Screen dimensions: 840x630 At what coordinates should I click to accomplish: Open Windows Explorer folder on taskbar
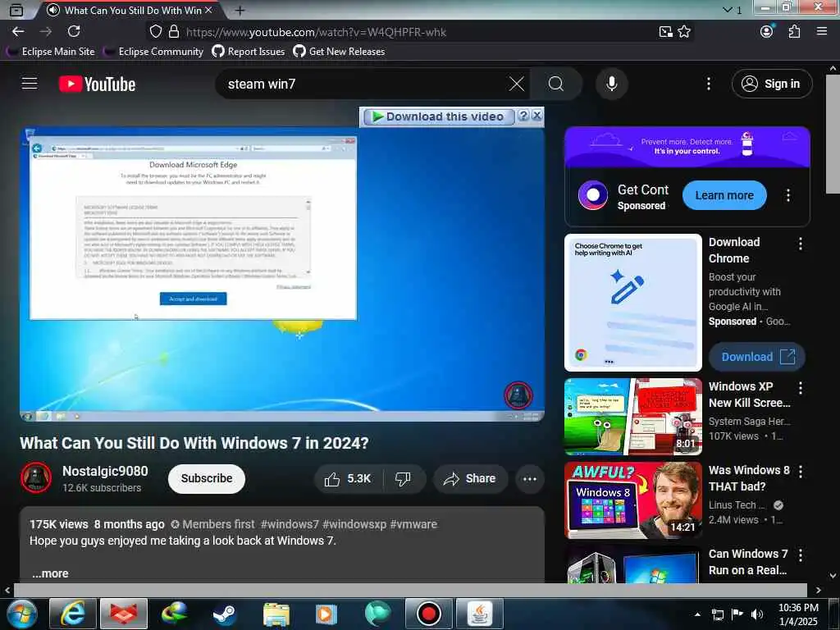(x=276, y=614)
